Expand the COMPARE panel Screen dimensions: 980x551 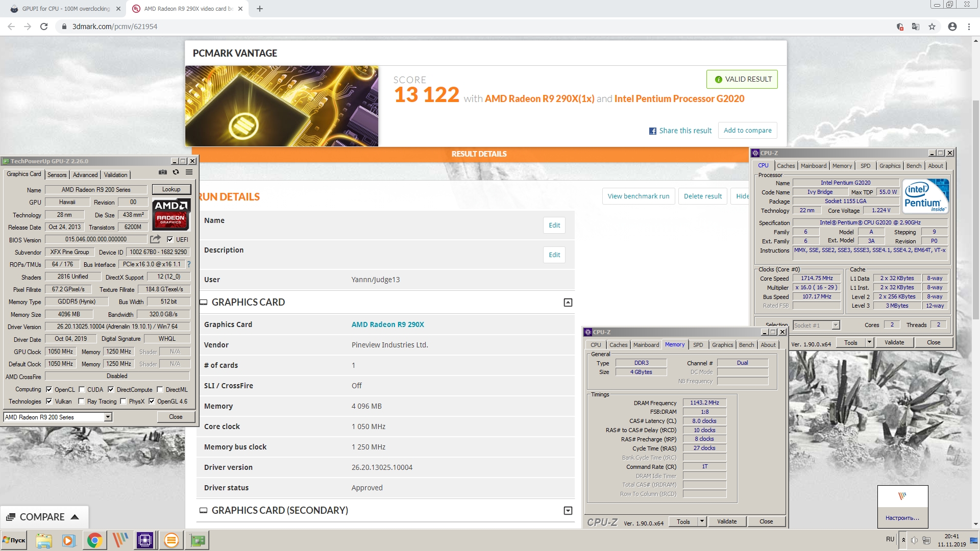[44, 517]
